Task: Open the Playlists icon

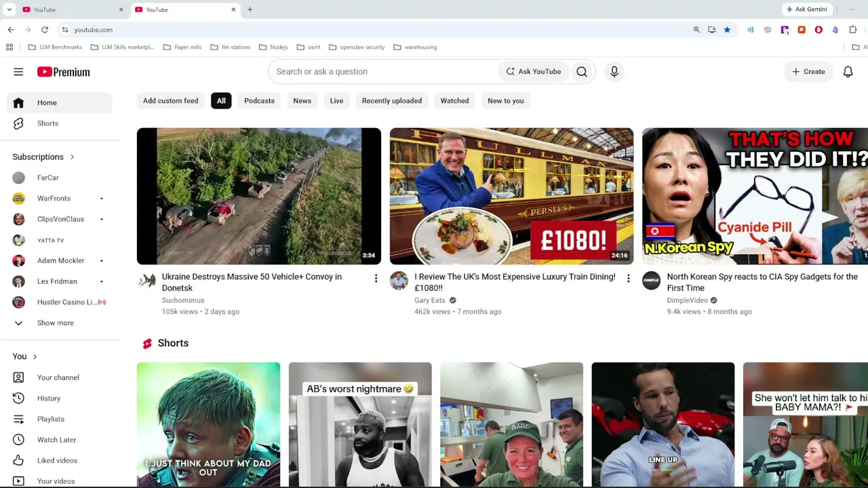Action: [18, 419]
